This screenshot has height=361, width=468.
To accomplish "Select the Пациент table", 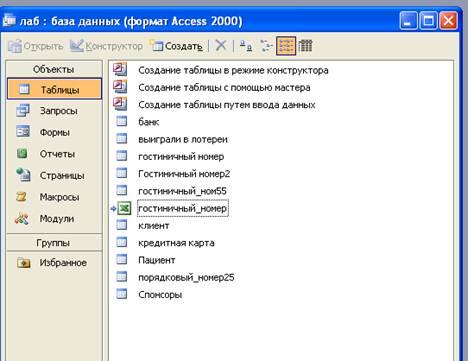I will coord(157,260).
